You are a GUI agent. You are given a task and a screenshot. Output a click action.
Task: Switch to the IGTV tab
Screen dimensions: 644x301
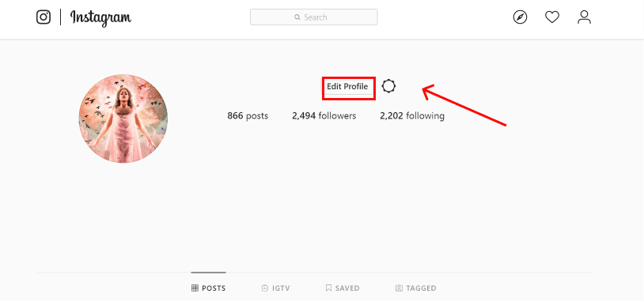[x=276, y=288]
